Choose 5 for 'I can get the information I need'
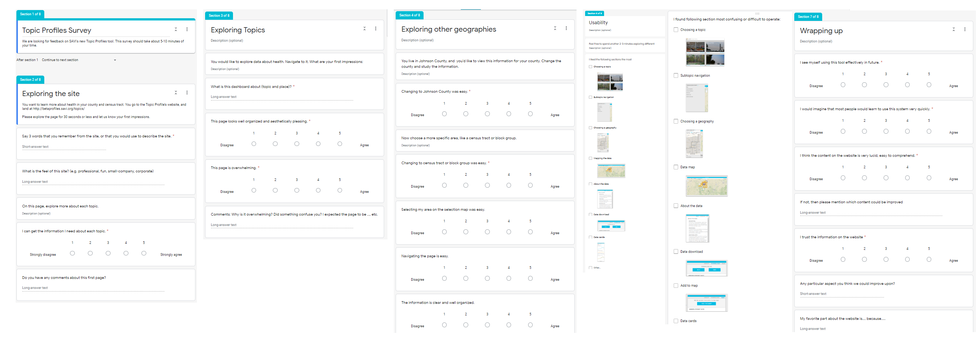Viewport: 980px width, 350px height. (144, 253)
